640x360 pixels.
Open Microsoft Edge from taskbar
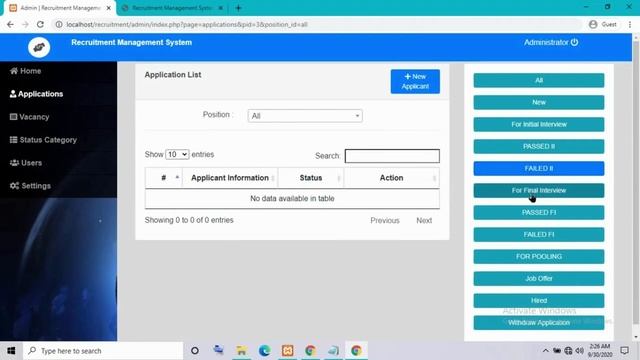click(x=264, y=351)
